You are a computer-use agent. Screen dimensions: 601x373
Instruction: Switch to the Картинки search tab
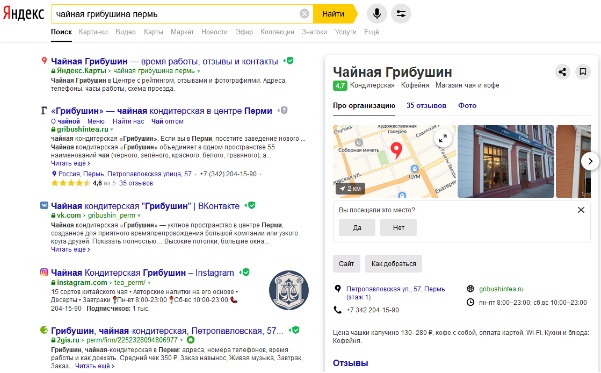pyautogui.click(x=93, y=32)
